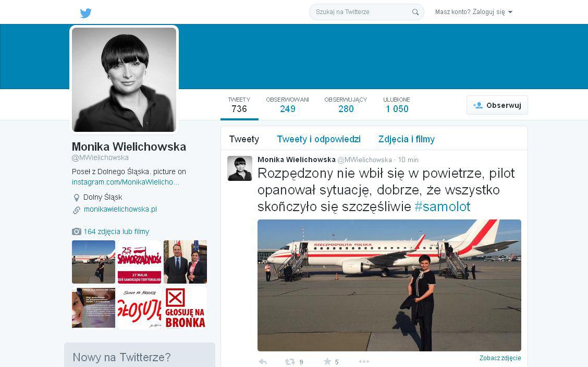Click the Zobacz zdjęcie link
The width and height of the screenshot is (588, 367).
(x=500, y=358)
